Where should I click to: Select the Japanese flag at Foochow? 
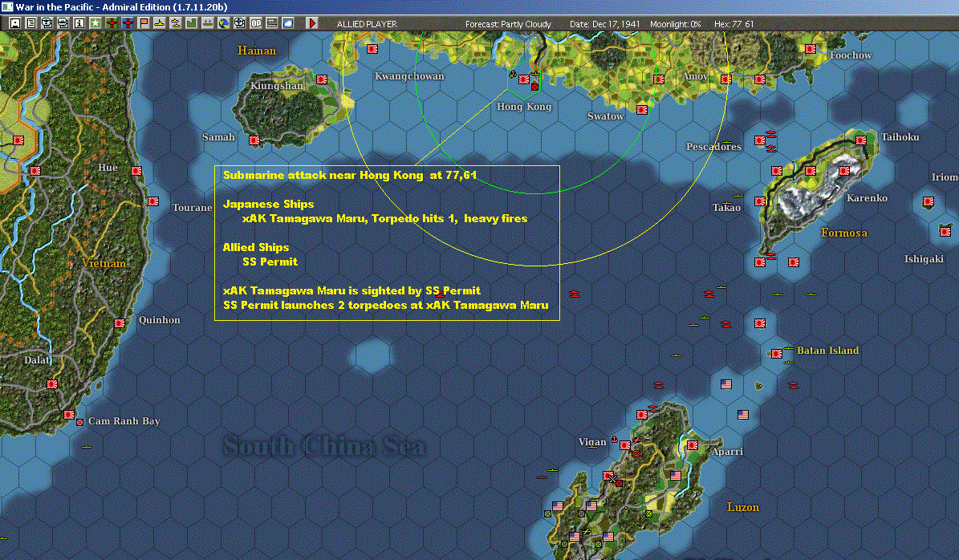811,49
